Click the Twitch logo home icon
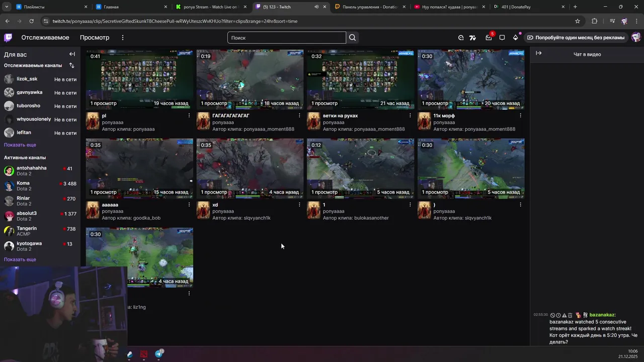The height and width of the screenshot is (362, 644). pos(8,38)
